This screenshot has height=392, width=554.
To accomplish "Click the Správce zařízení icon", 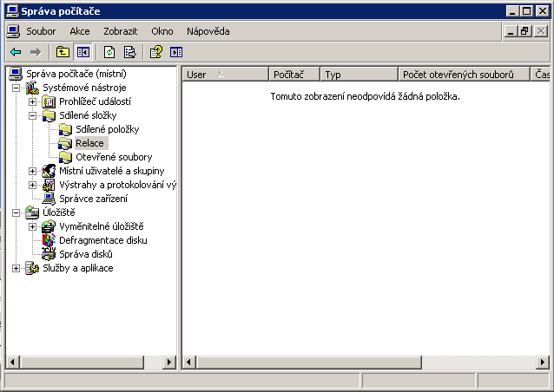I will 49,199.
